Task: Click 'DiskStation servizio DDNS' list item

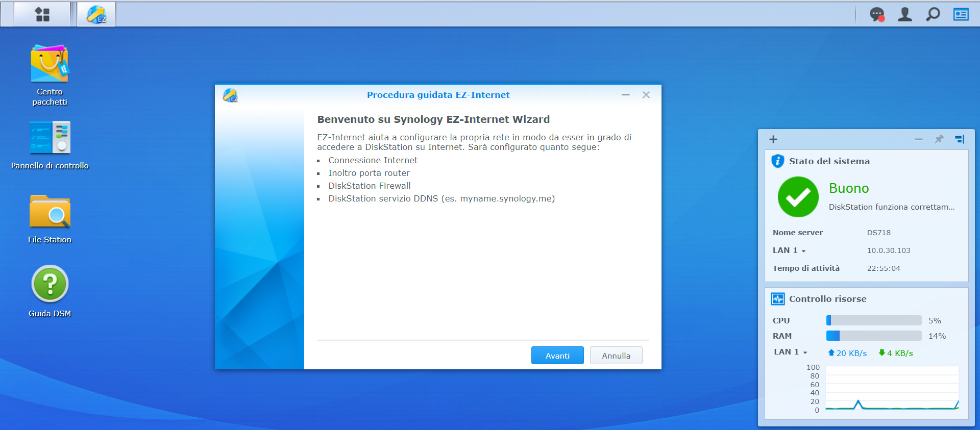Action: 442,198
